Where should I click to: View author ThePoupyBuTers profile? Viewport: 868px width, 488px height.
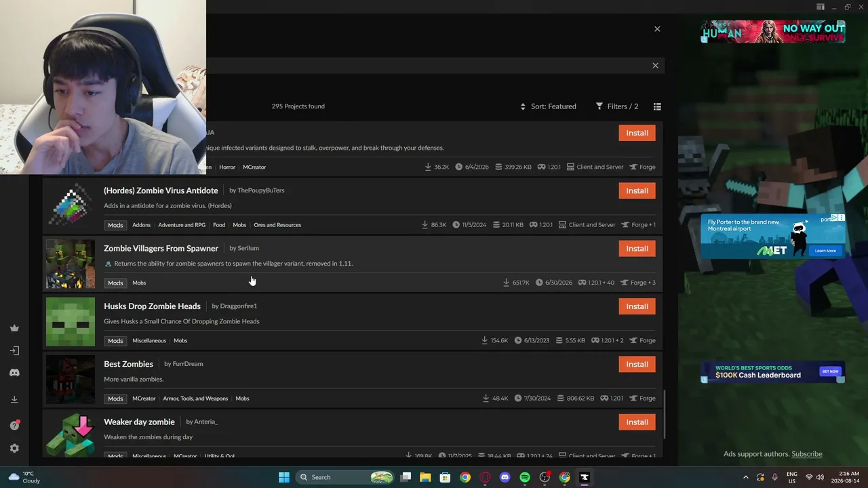click(260, 190)
